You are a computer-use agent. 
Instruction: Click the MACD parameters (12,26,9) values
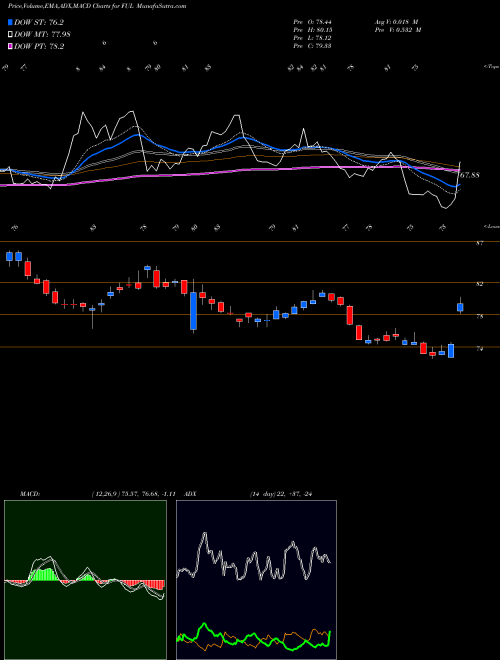pyautogui.click(x=136, y=494)
